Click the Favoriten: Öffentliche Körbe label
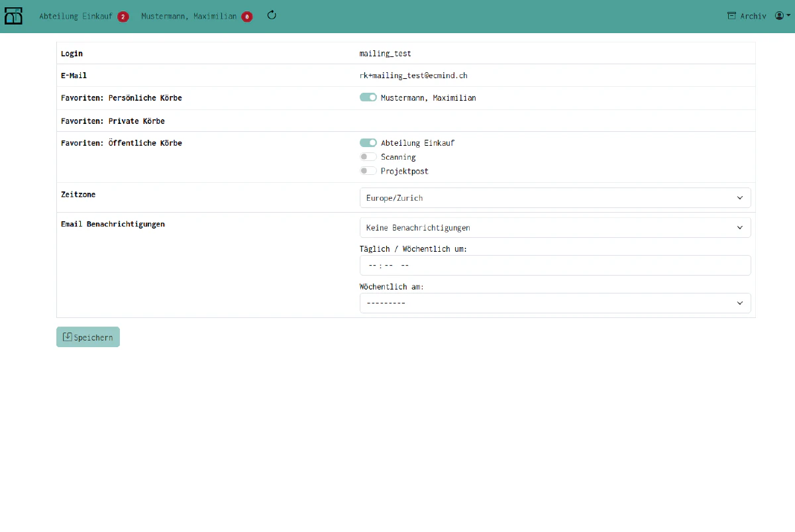 (x=121, y=142)
